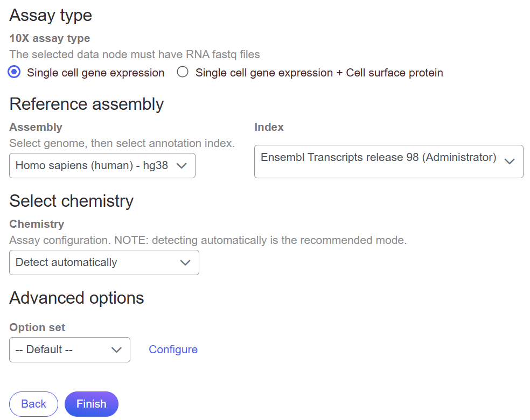Click the 'Cell surface protein' option label text
The image size is (530, 420).
394,73
